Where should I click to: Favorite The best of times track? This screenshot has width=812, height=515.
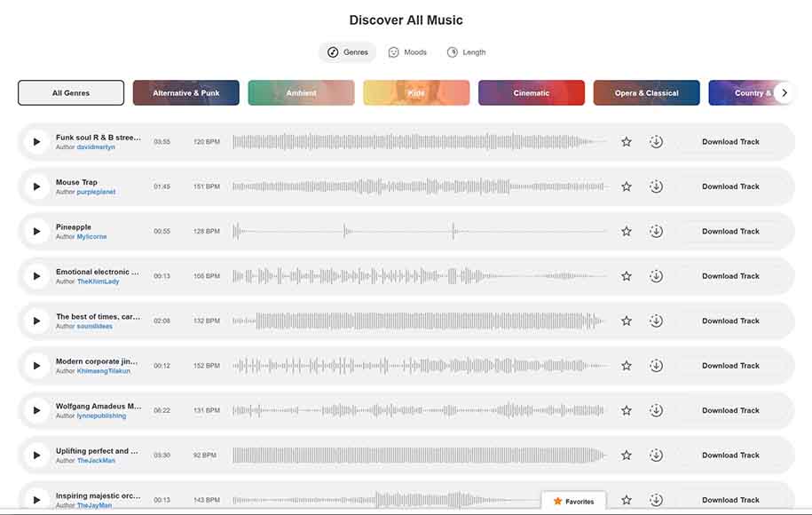(x=627, y=321)
